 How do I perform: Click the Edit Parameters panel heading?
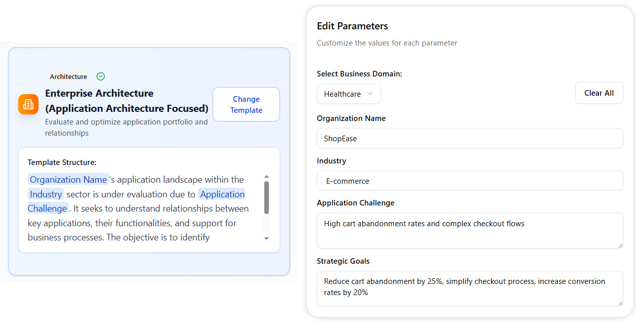pyautogui.click(x=352, y=26)
